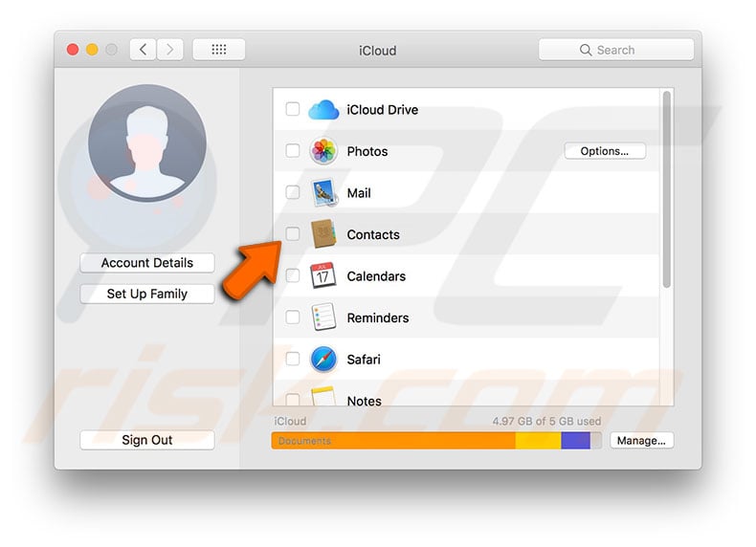Image resolution: width=756 pixels, height=547 pixels.
Task: Click the magnifying glass search icon
Action: (x=586, y=50)
